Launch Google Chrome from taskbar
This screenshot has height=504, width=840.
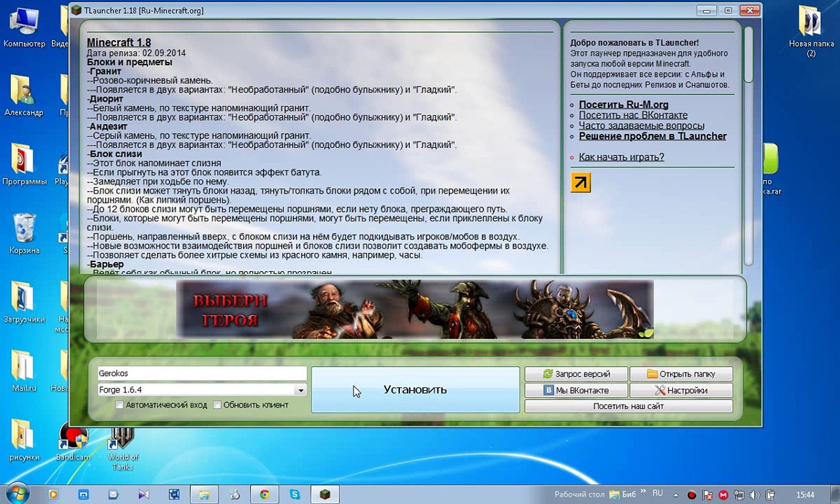(x=265, y=494)
